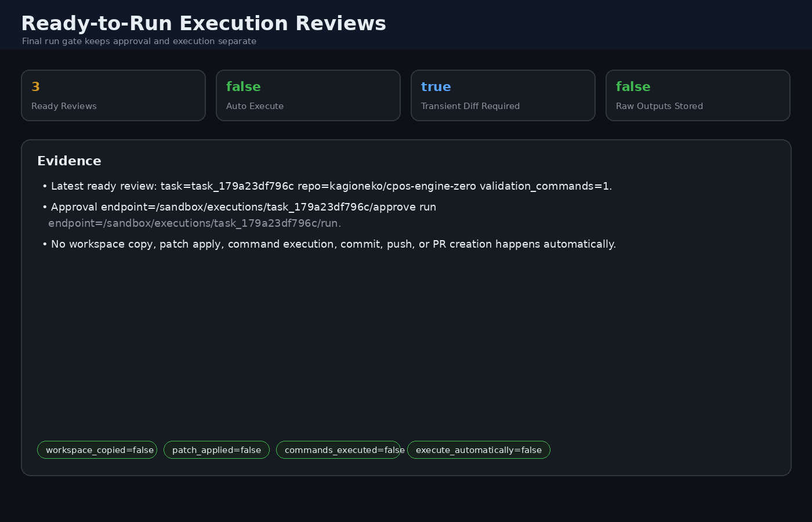
Task: Click the number 3 in Ready Reviews
Action: tap(36, 86)
